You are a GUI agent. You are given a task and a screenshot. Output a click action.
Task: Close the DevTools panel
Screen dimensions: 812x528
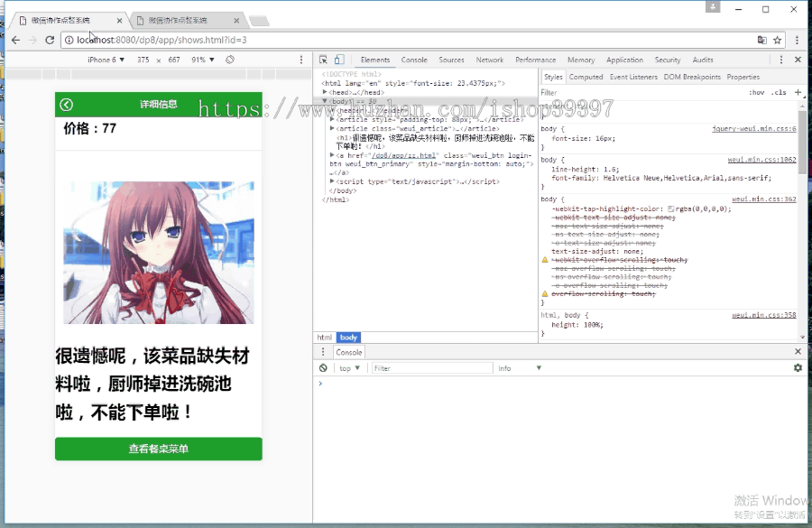(x=798, y=60)
